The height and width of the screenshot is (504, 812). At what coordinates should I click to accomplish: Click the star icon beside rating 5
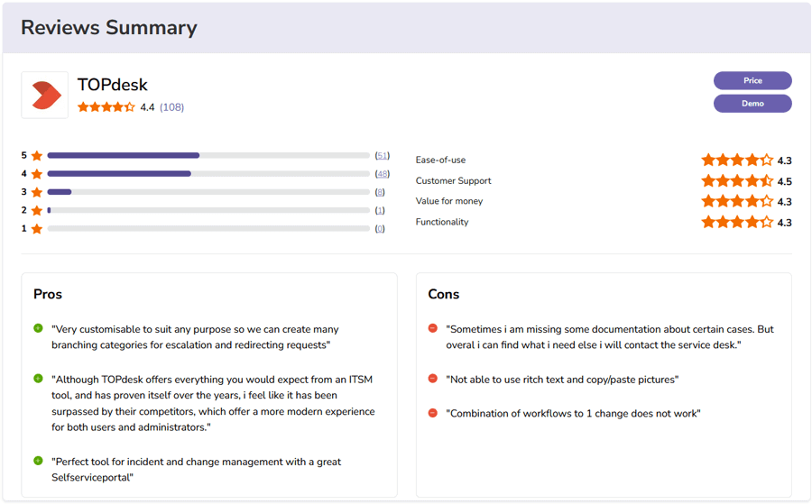[37, 155]
